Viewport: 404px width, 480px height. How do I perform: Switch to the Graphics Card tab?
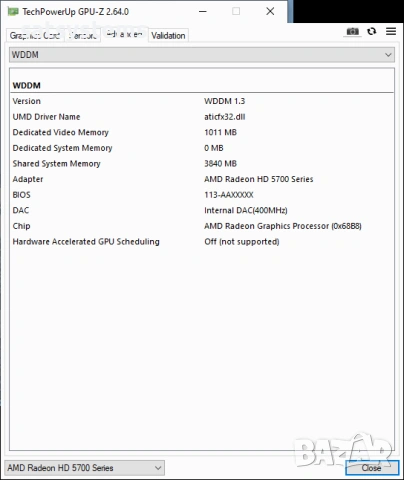[35, 35]
